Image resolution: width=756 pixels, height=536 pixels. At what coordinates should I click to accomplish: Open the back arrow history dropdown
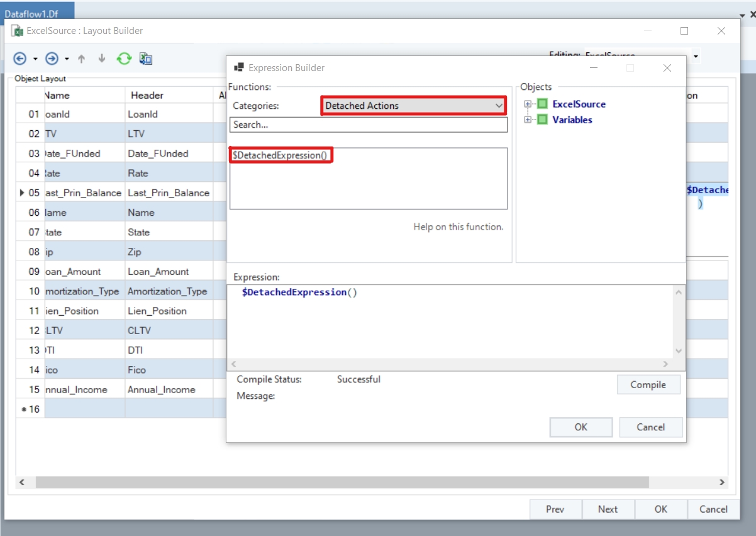coord(35,59)
